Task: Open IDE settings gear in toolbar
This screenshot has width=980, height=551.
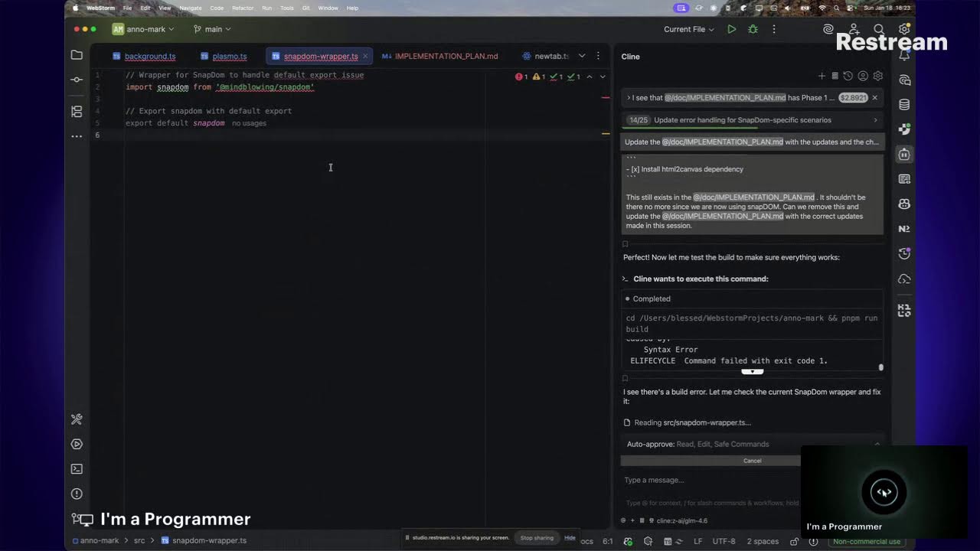Action: 904,29
